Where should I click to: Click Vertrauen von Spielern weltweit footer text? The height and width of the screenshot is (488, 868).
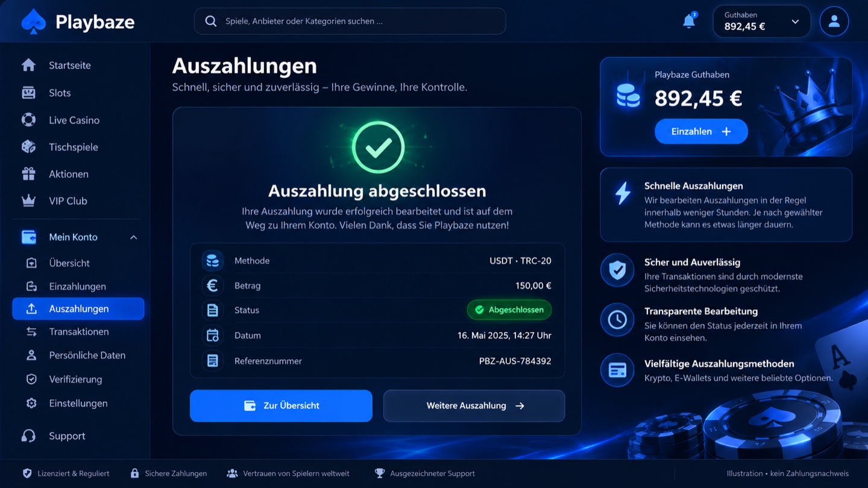pos(296,474)
